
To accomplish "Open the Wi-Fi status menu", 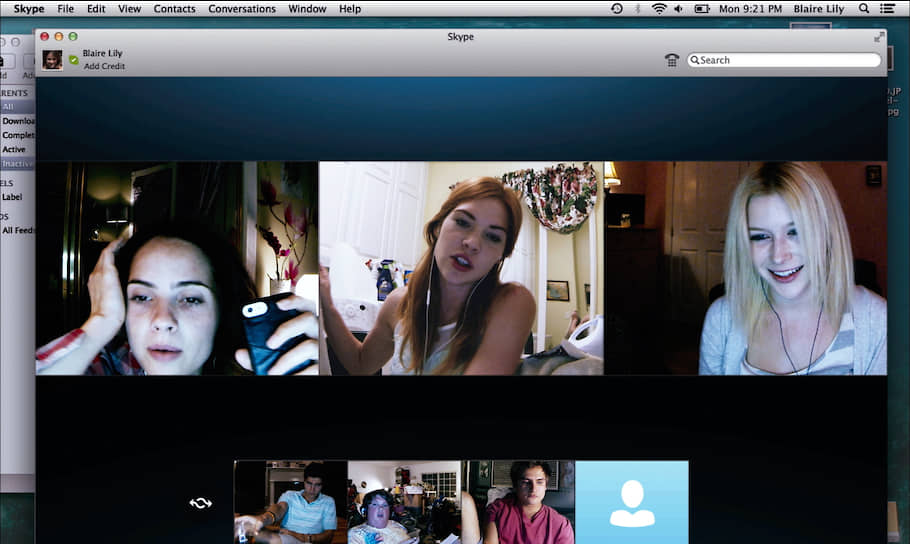I will 659,9.
